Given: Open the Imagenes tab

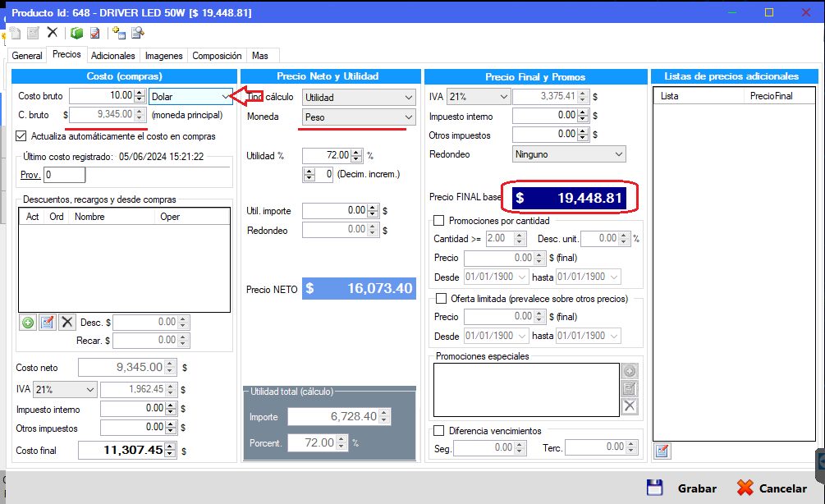Looking at the screenshot, I should point(163,55).
